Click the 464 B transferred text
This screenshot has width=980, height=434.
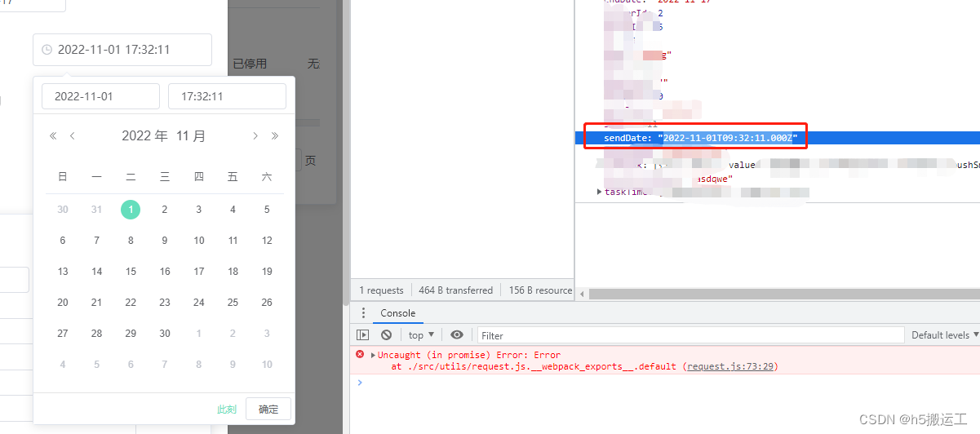(456, 290)
